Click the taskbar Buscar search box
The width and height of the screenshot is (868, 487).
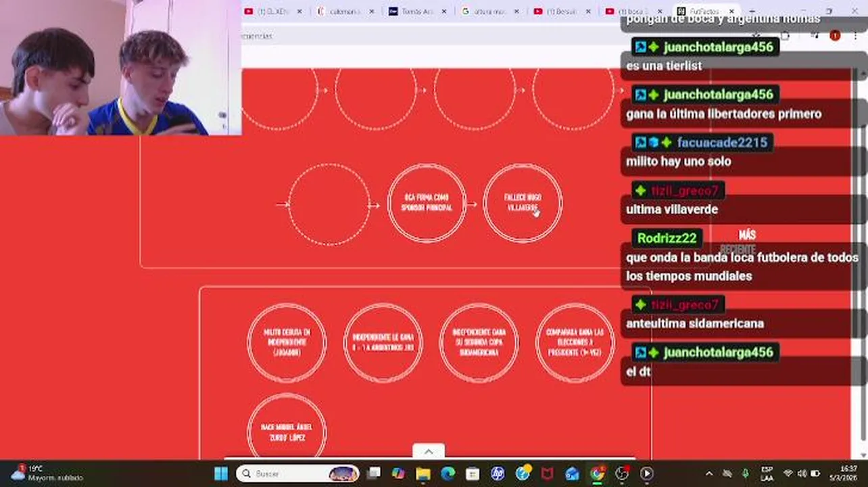click(x=298, y=473)
